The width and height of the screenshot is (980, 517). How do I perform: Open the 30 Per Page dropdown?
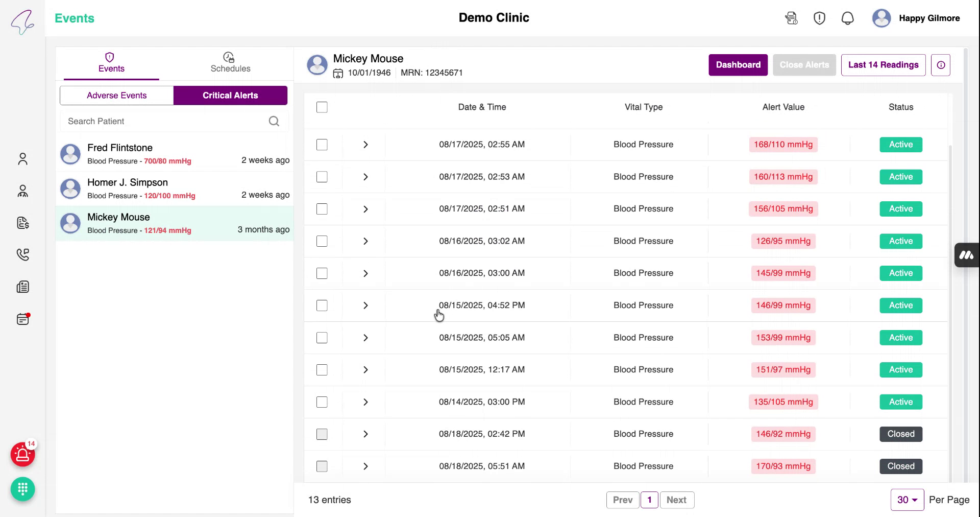(x=907, y=500)
